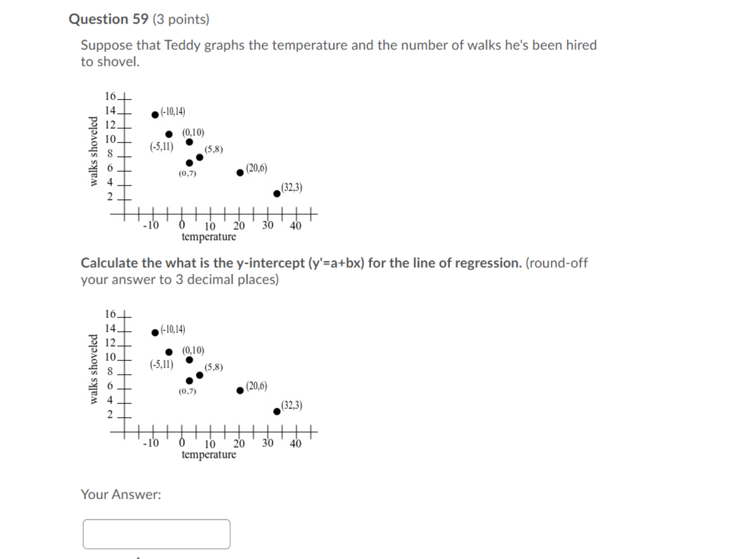Click the (-5,11) data point on the upper chart
The height and width of the screenshot is (559, 756).
169,133
